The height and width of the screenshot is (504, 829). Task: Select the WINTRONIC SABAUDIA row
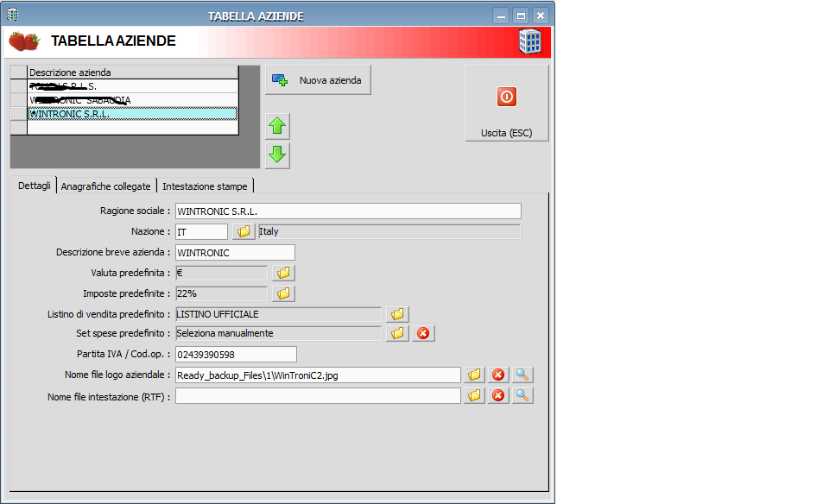(132, 100)
